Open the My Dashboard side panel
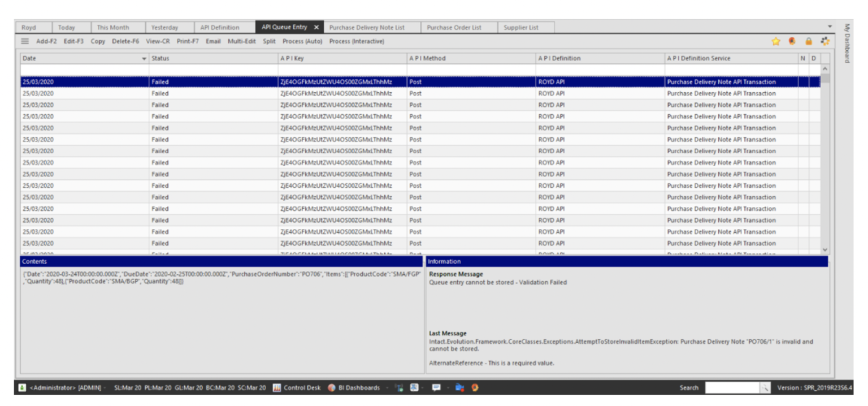868x406 pixels. click(x=847, y=42)
